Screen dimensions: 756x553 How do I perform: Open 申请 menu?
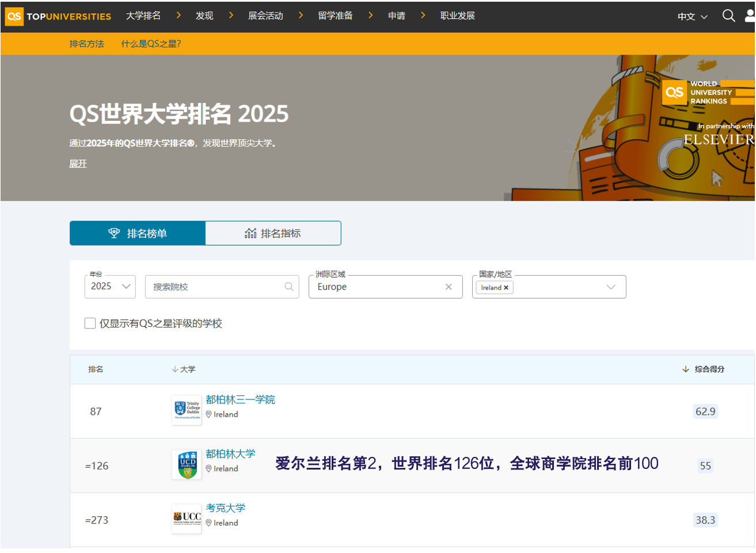point(397,16)
